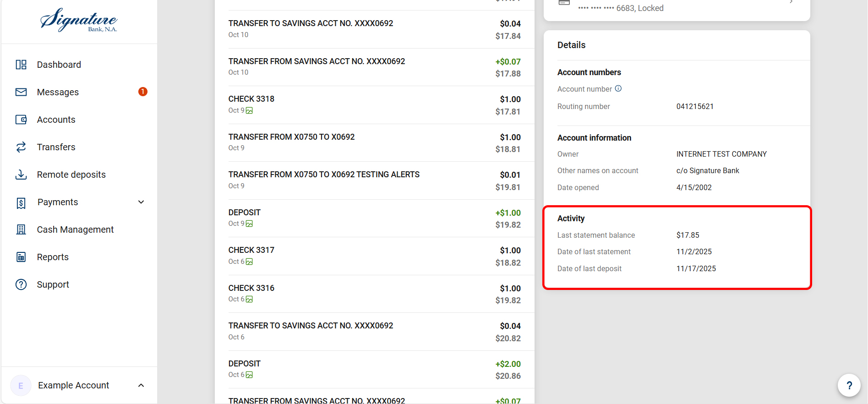
Task: Expand the Payments submenu chevron
Action: [x=141, y=202]
